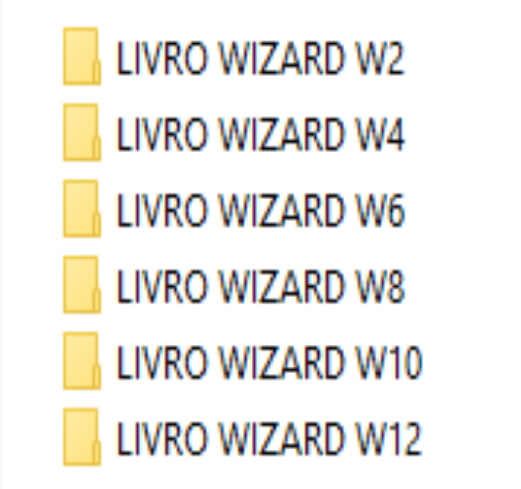Image resolution: width=521 pixels, height=489 pixels.
Task: Click the yellow icon beside the W10 label
Action: pyautogui.click(x=82, y=361)
